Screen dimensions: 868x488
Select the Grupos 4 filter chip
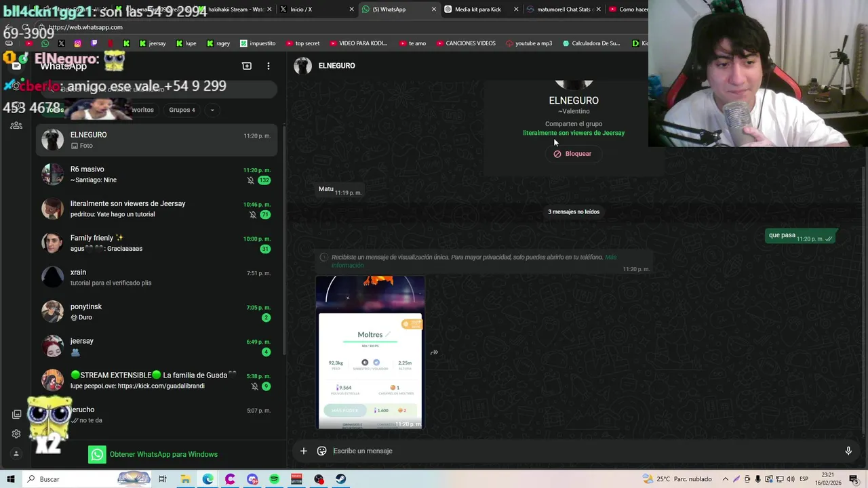tap(182, 110)
